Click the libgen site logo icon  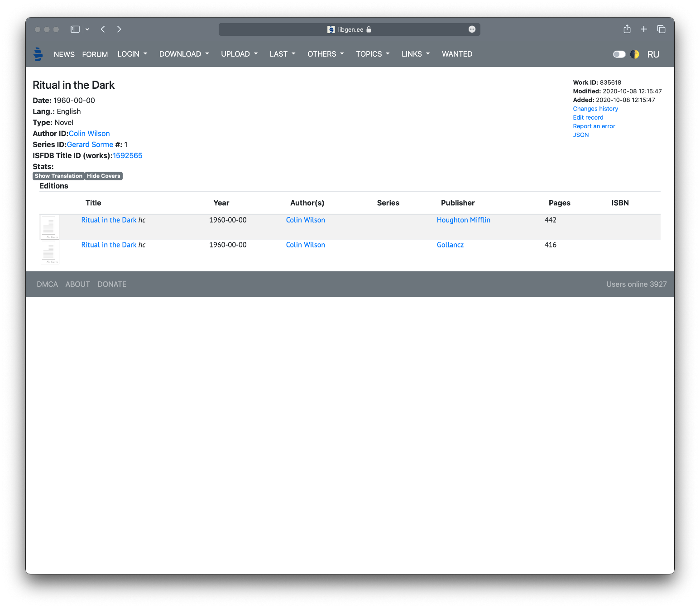coord(38,54)
